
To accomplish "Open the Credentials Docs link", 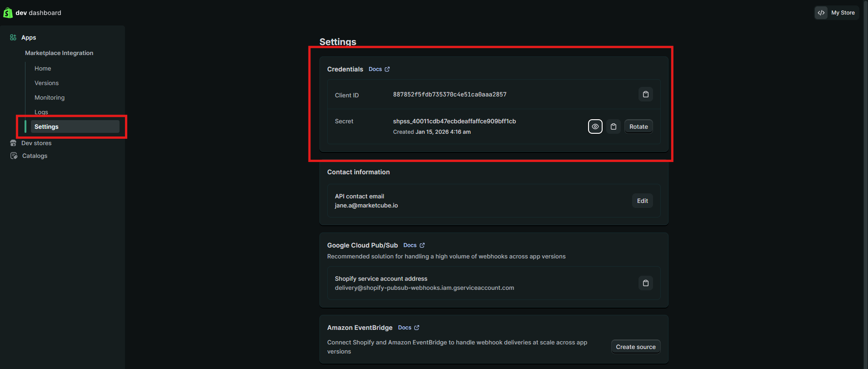I will click(x=375, y=69).
